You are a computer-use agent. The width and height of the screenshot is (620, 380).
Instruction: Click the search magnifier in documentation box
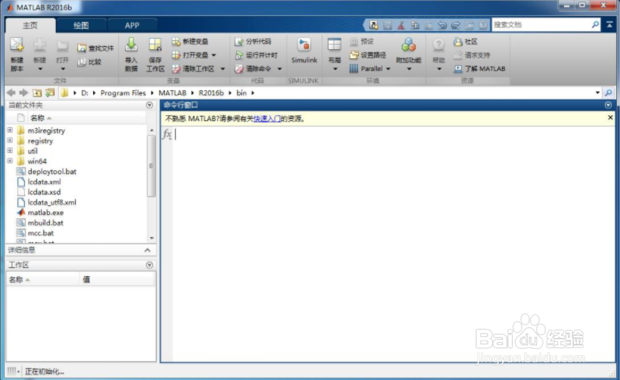[x=595, y=25]
